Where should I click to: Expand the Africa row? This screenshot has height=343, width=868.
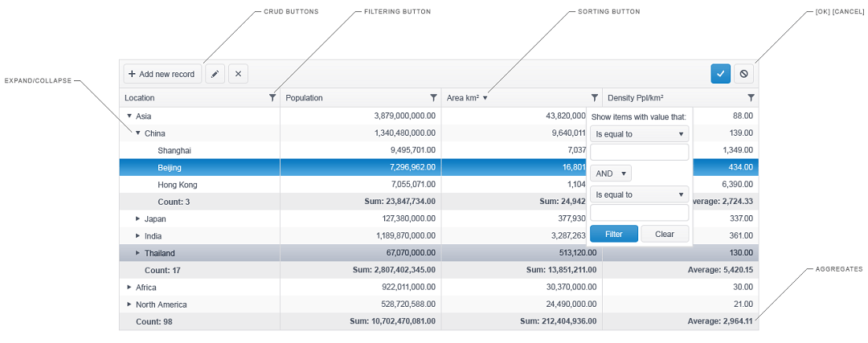[x=129, y=287]
